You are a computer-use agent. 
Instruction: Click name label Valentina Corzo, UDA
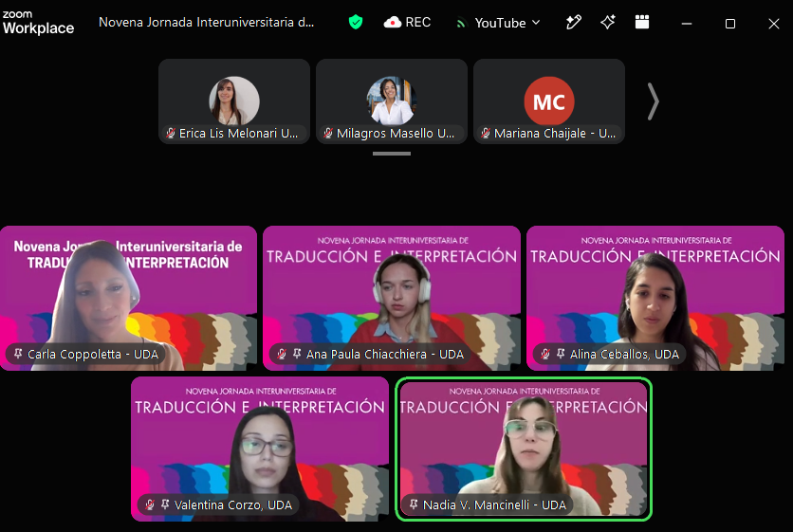point(233,504)
